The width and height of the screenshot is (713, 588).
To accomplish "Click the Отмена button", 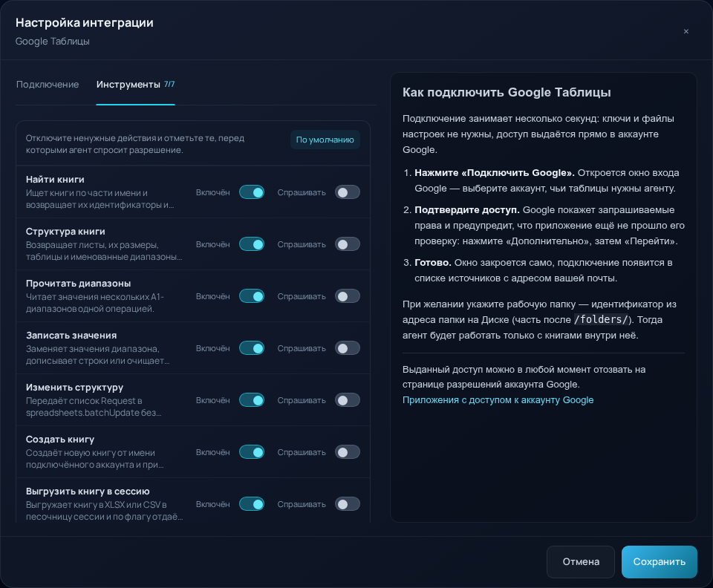I will click(x=581, y=562).
